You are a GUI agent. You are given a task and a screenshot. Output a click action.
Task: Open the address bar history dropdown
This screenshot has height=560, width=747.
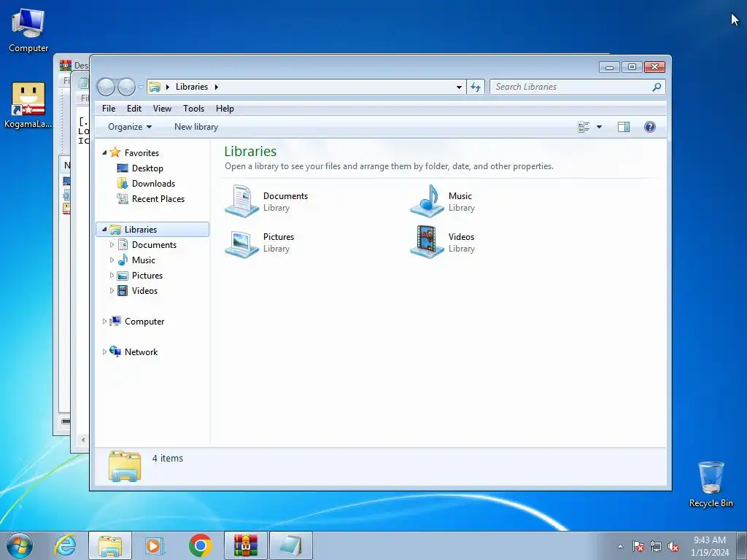pyautogui.click(x=459, y=87)
